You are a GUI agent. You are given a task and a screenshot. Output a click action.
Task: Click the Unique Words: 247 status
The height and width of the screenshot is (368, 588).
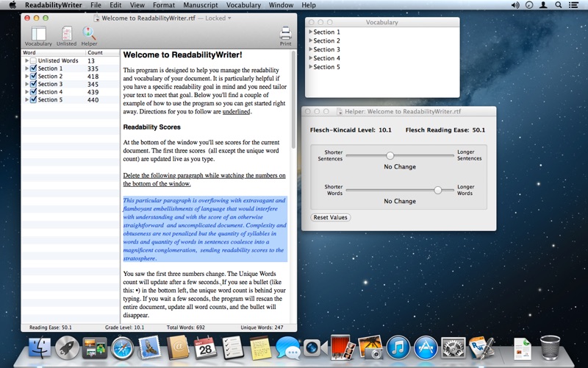[x=262, y=328]
